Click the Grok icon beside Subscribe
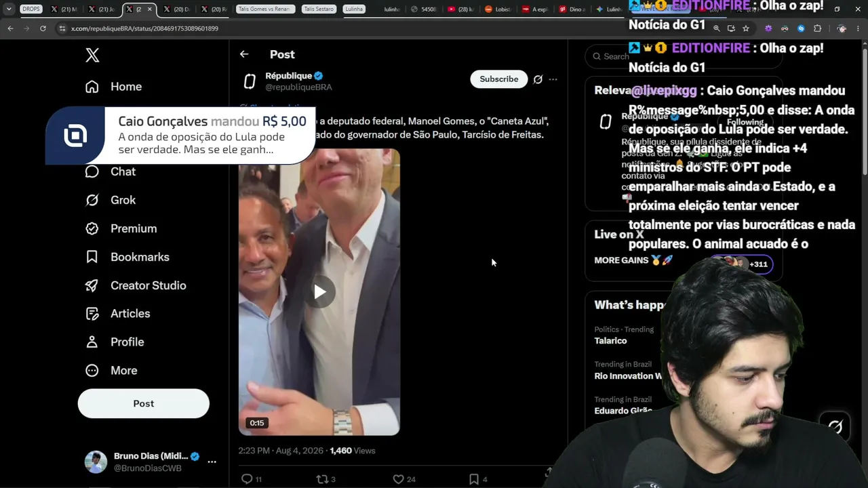This screenshot has height=488, width=868. (538, 79)
